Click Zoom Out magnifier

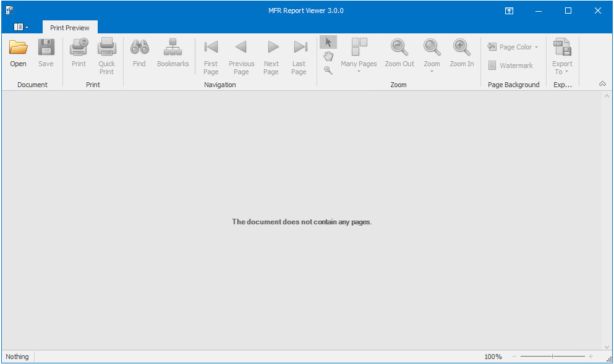pos(399,53)
